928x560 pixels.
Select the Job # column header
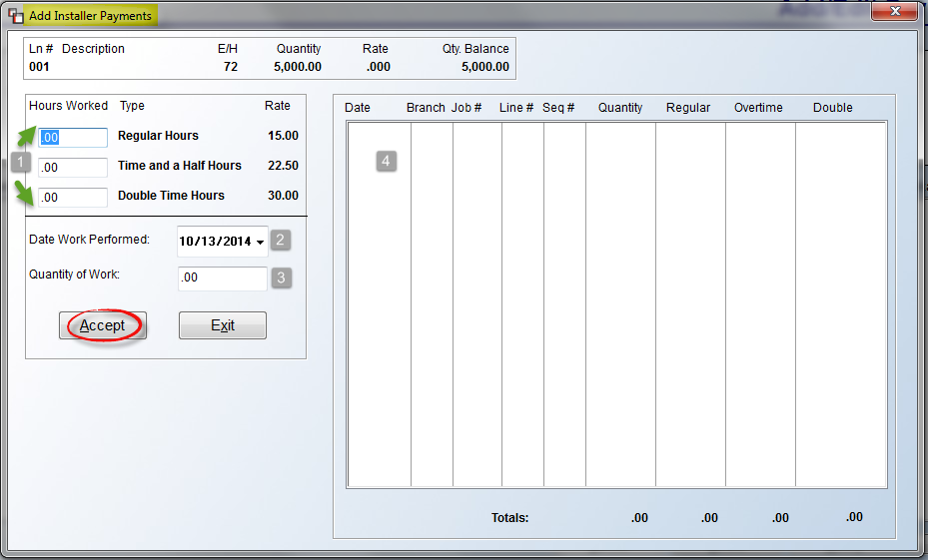466,108
